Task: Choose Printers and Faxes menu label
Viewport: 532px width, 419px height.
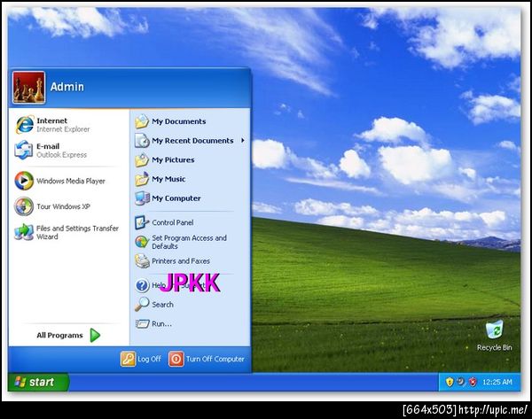Action: point(181,261)
